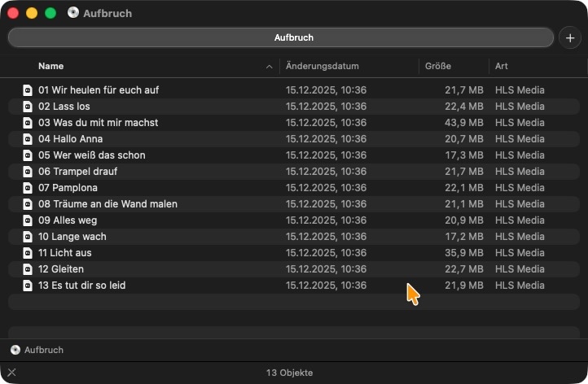This screenshot has width=588, height=384.
Task: Click the 13 Objekte status text
Action: tap(289, 373)
